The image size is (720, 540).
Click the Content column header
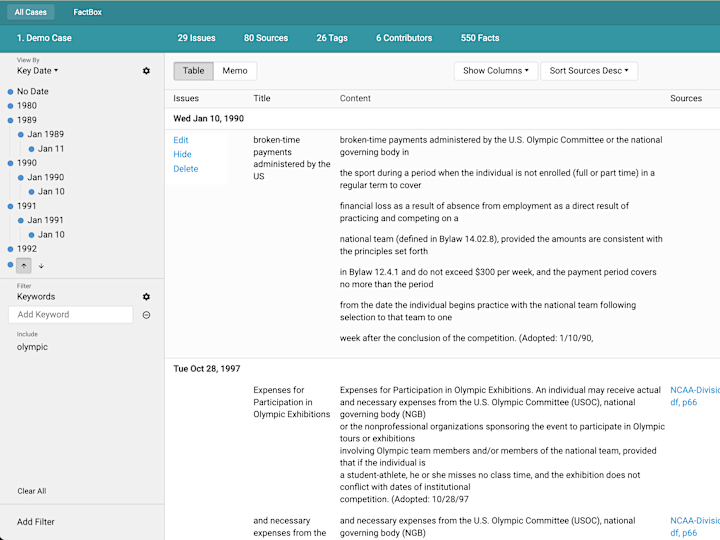[x=355, y=98]
